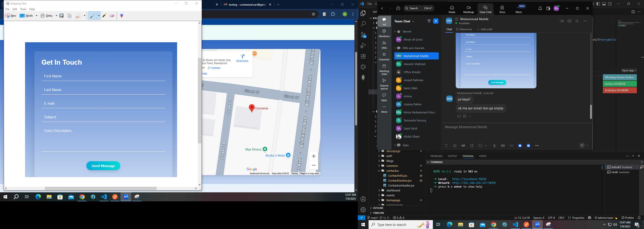The height and width of the screenshot is (229, 644).
Task: Select the Eraser in Snipping Tool
Action: click(x=112, y=16)
